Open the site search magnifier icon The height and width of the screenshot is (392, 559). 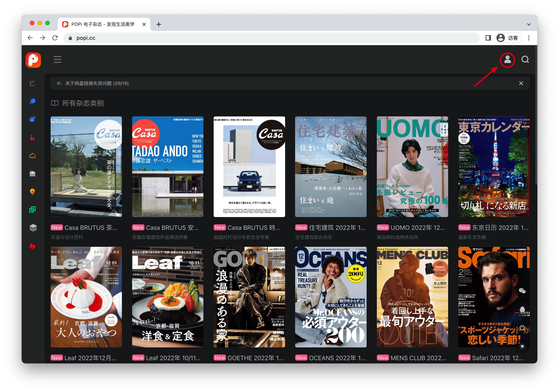point(525,60)
